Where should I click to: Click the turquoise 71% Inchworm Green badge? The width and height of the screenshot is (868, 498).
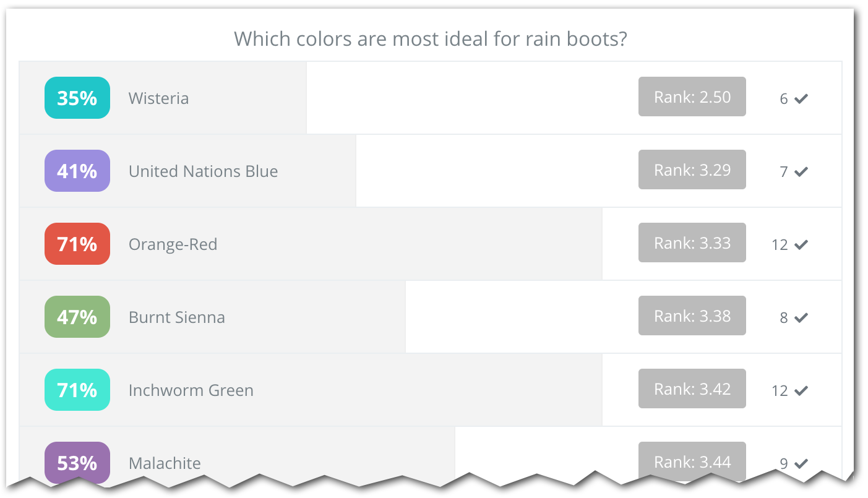77,390
